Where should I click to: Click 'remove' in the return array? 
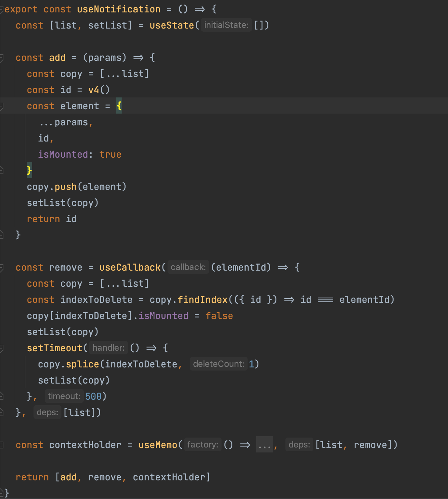[105, 477]
